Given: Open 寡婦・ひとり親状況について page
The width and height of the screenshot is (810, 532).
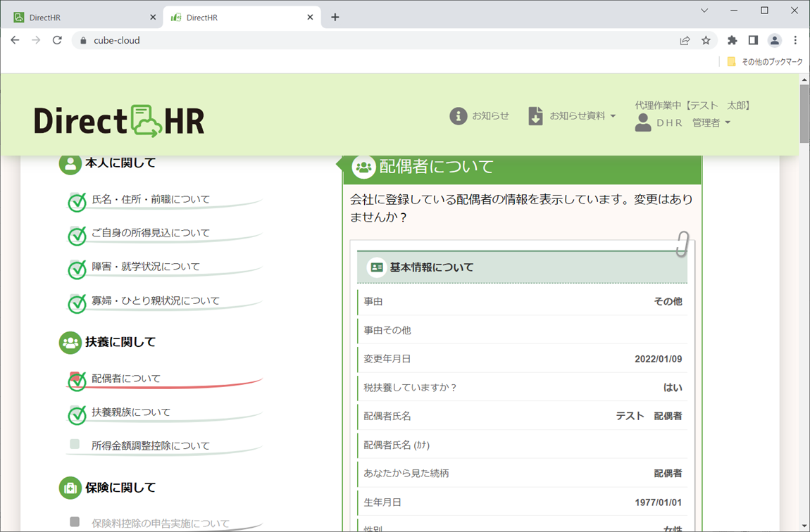Looking at the screenshot, I should pyautogui.click(x=156, y=300).
